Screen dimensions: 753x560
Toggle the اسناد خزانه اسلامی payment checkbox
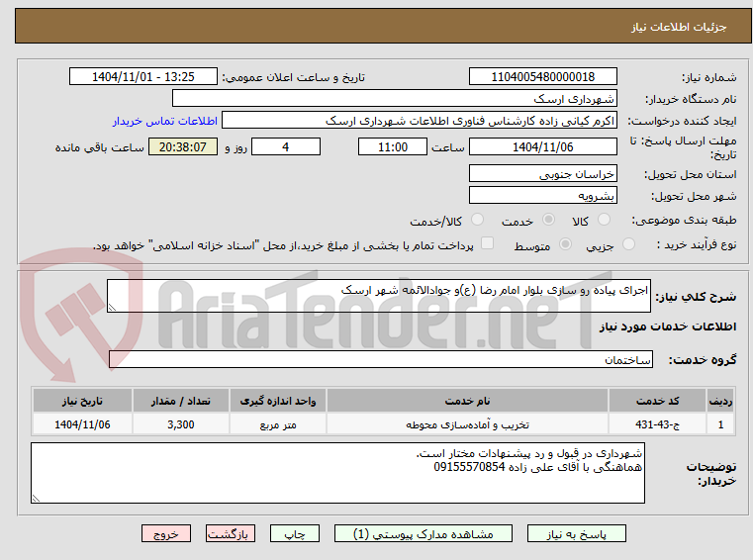[487, 243]
